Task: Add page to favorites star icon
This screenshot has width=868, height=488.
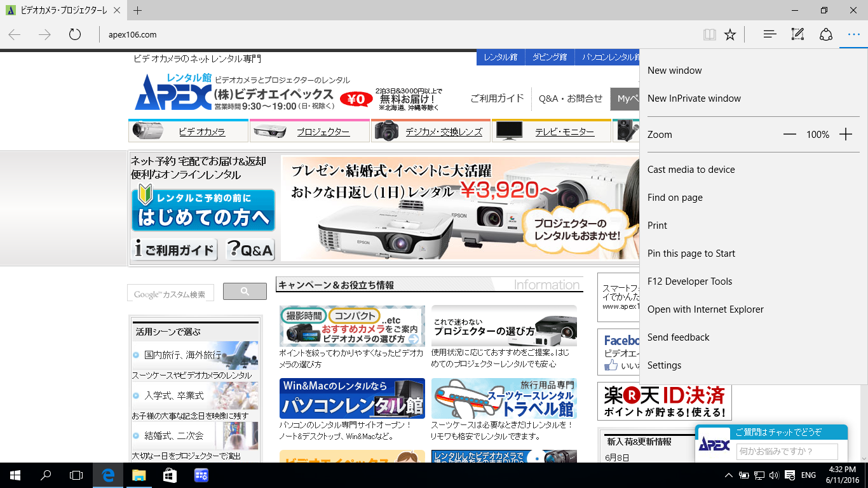Action: coord(730,34)
